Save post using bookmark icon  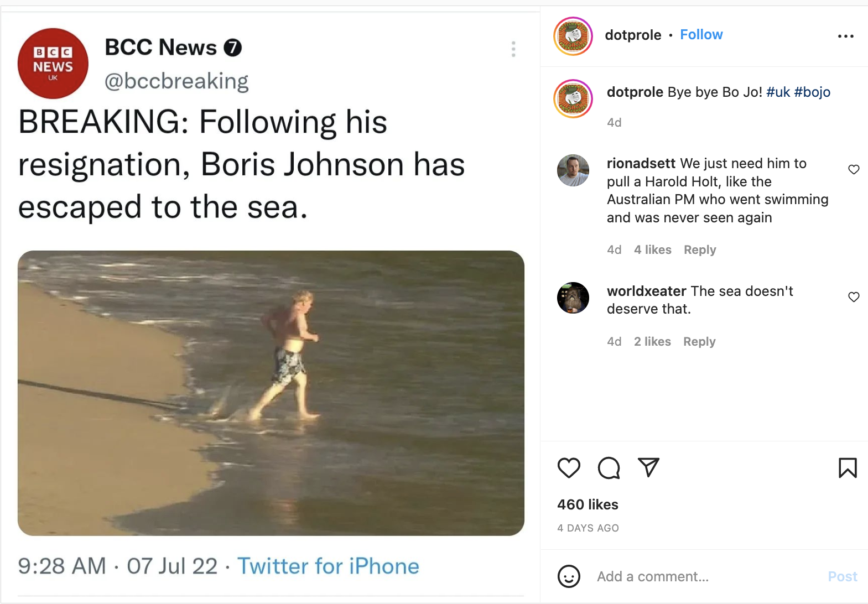(848, 468)
